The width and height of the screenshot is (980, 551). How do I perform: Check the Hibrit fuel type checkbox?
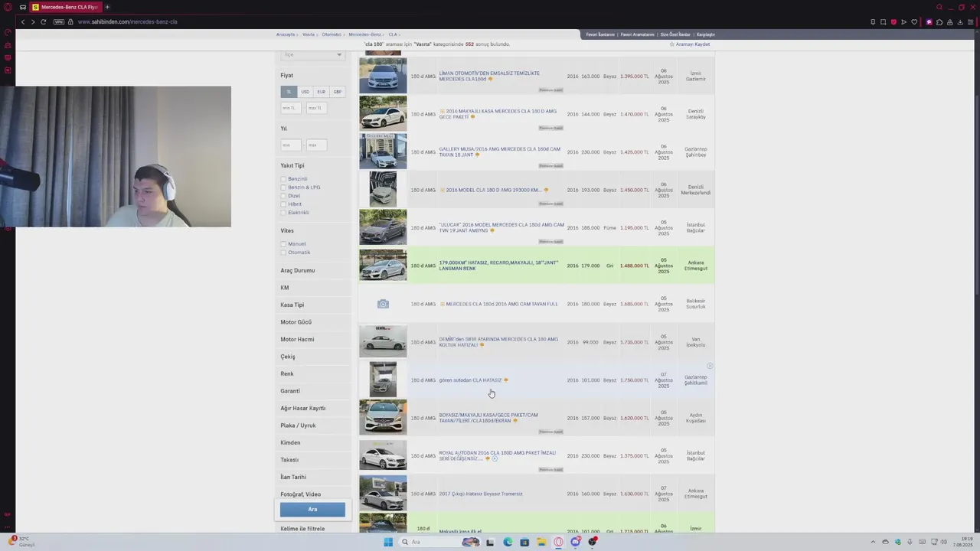(x=283, y=204)
